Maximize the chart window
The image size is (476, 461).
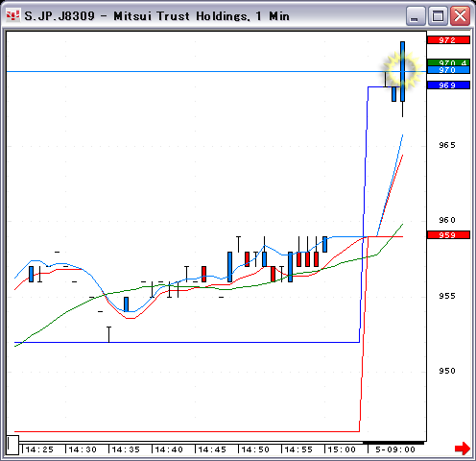(x=438, y=16)
